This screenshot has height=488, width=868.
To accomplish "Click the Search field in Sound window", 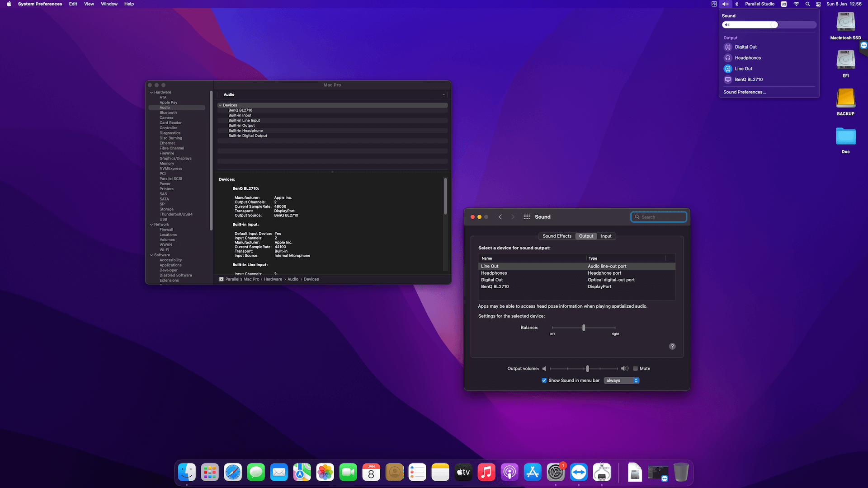I will pos(659,217).
